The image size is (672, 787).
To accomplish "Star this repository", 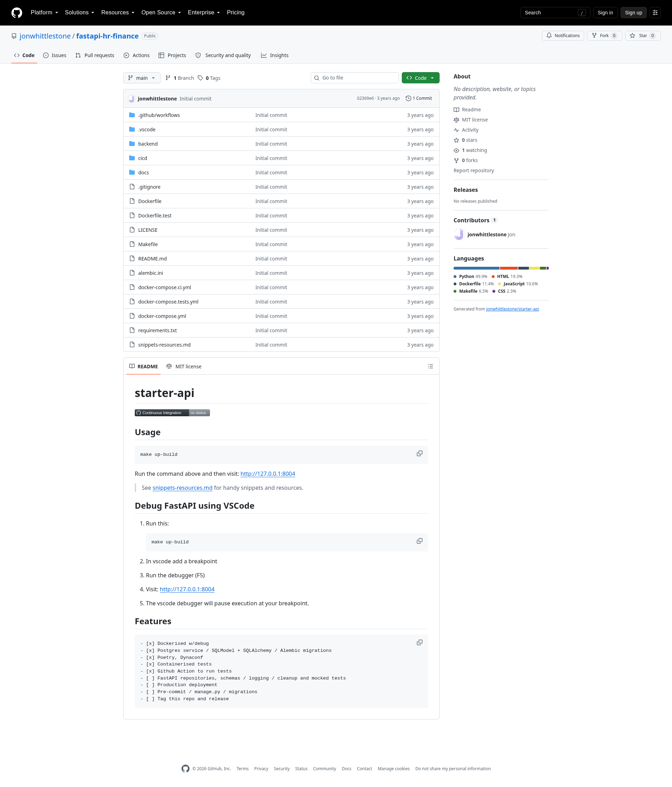I will click(x=642, y=36).
